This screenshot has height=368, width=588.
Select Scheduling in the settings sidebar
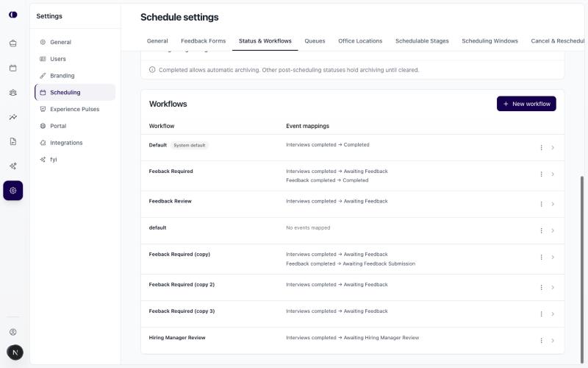(x=75, y=93)
